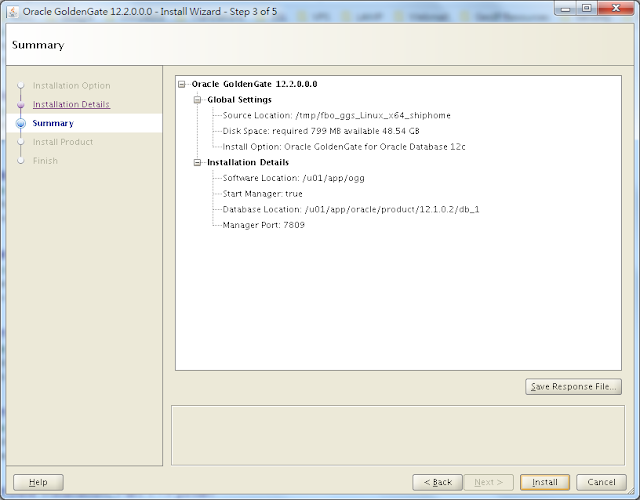The image size is (640, 500).
Task: Start installation with the Install button
Action: pos(544,482)
